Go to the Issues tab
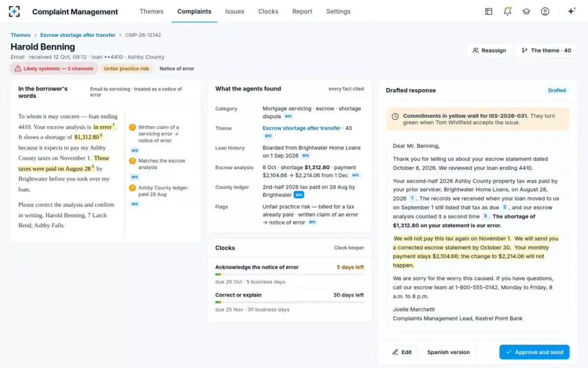The image size is (588, 368). (x=235, y=11)
